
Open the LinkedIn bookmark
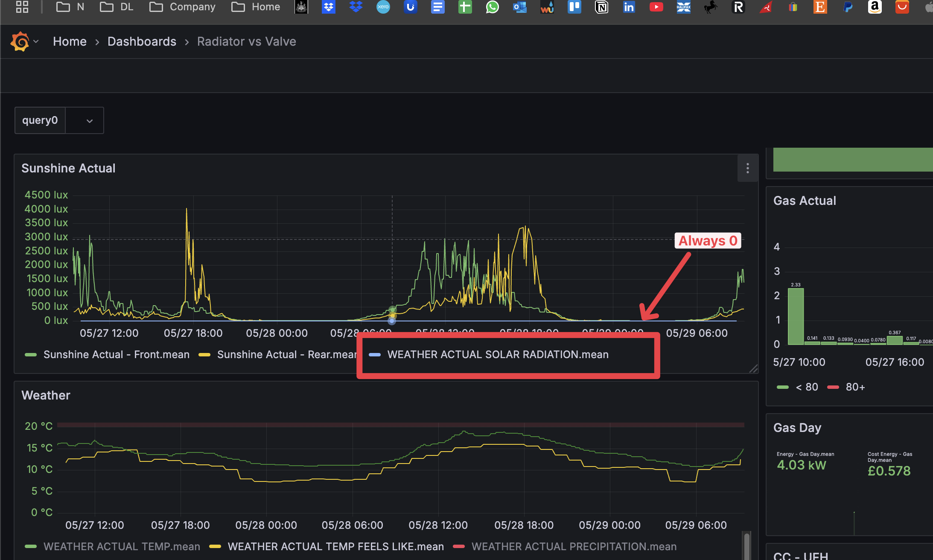(629, 7)
